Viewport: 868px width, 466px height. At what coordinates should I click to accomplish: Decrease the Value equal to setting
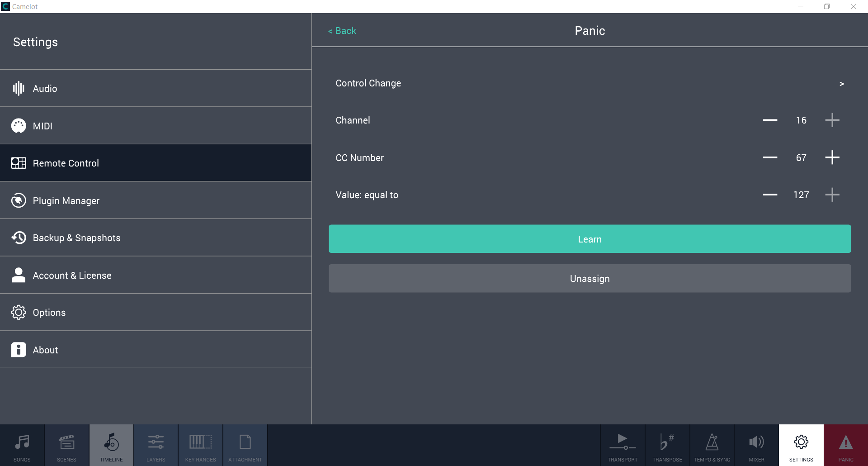[x=770, y=195]
